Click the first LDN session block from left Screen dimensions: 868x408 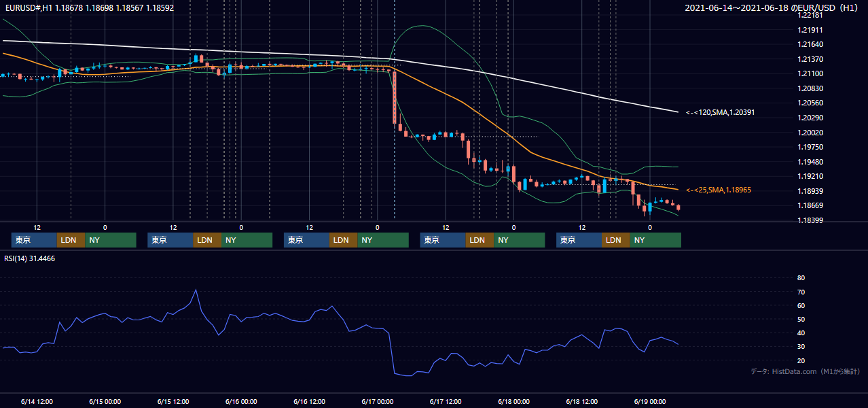(x=71, y=240)
